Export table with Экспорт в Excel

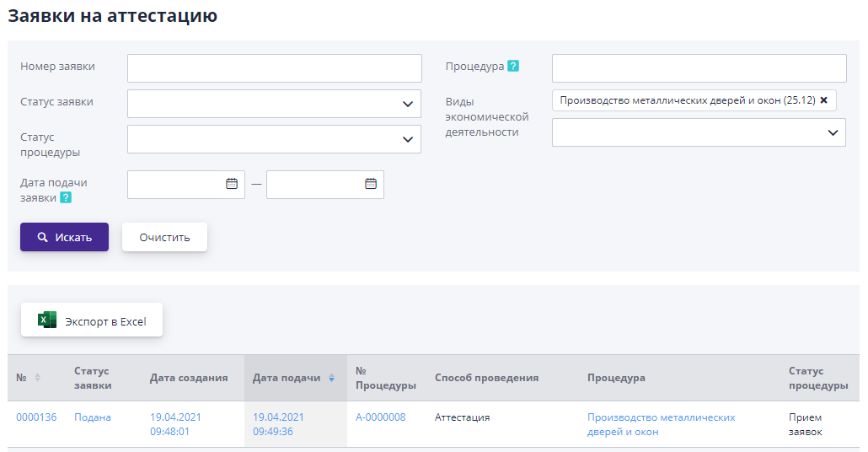pos(92,320)
